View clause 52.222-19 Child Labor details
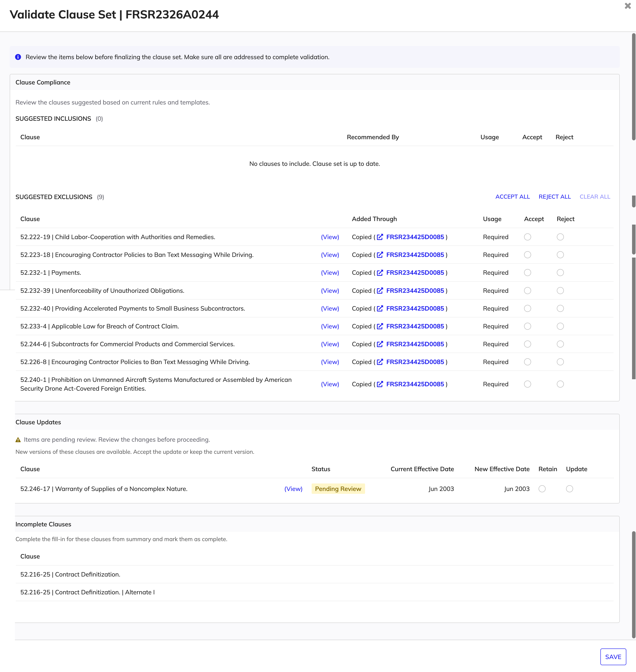This screenshot has width=636, height=672. [x=330, y=237]
